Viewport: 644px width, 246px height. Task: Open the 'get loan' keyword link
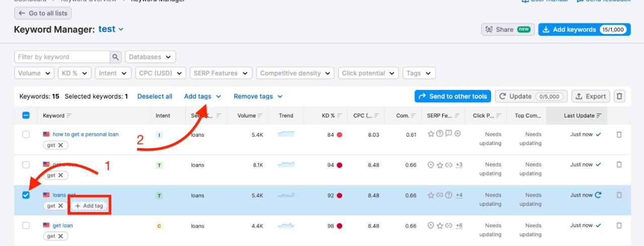[63, 225]
